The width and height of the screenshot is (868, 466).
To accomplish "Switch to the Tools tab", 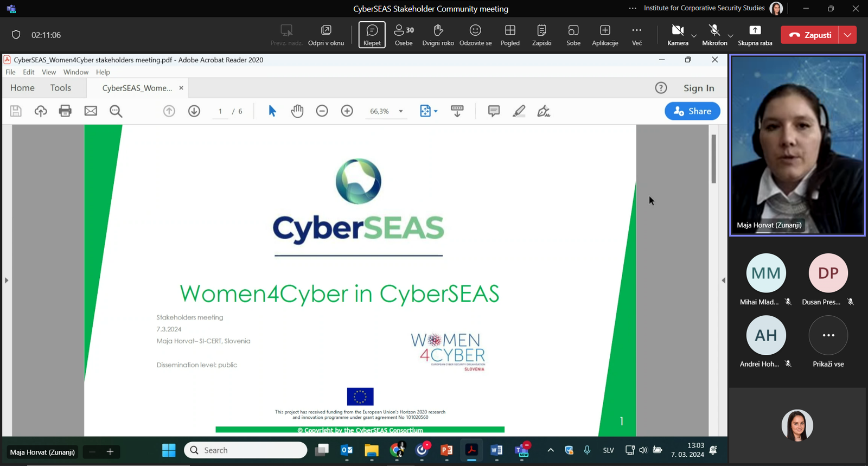I will pyautogui.click(x=61, y=88).
